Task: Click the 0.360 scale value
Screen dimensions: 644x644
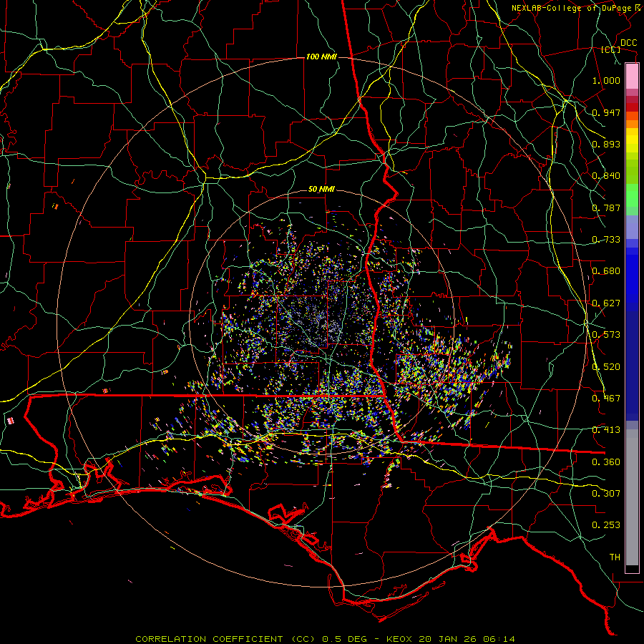Action: point(606,462)
